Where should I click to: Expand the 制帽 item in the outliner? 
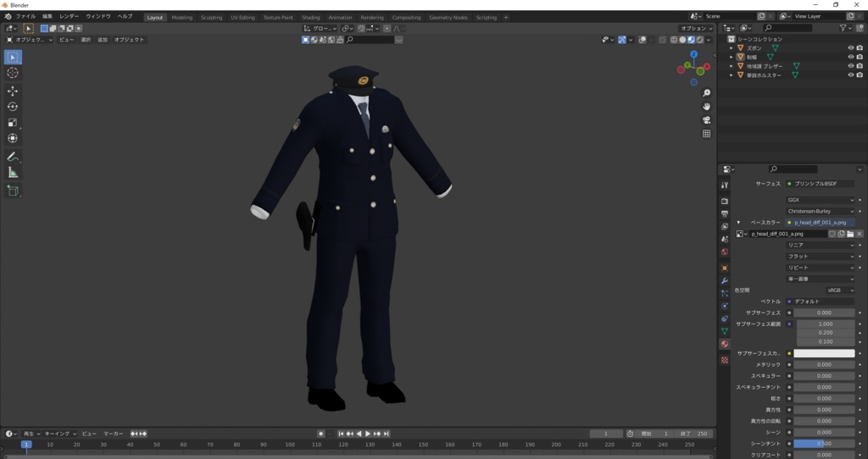[732, 57]
